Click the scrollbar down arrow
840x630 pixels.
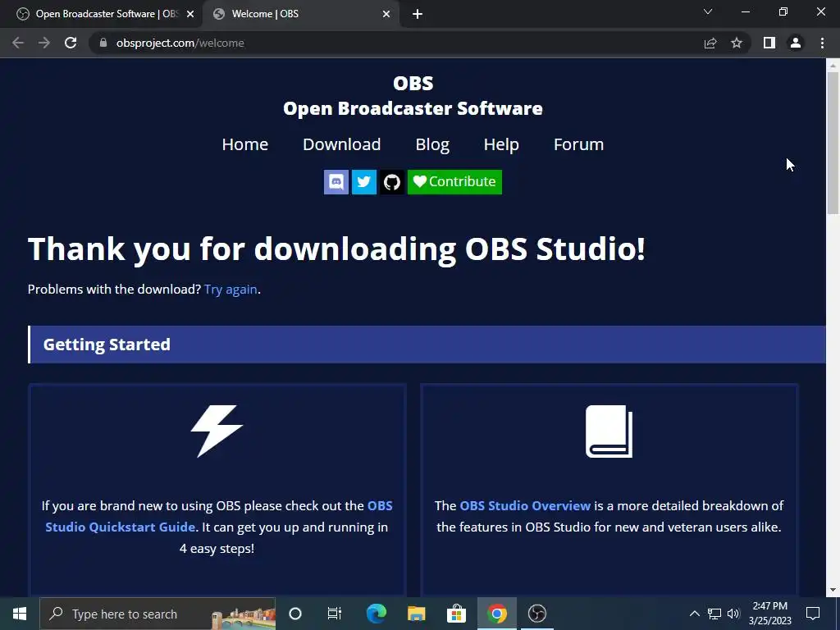click(x=833, y=591)
